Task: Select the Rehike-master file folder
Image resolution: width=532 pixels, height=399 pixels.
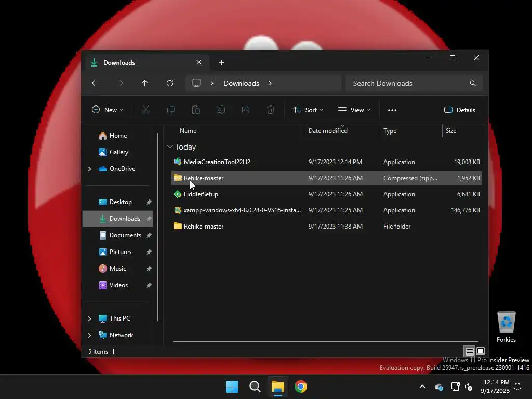Action: [327, 227]
